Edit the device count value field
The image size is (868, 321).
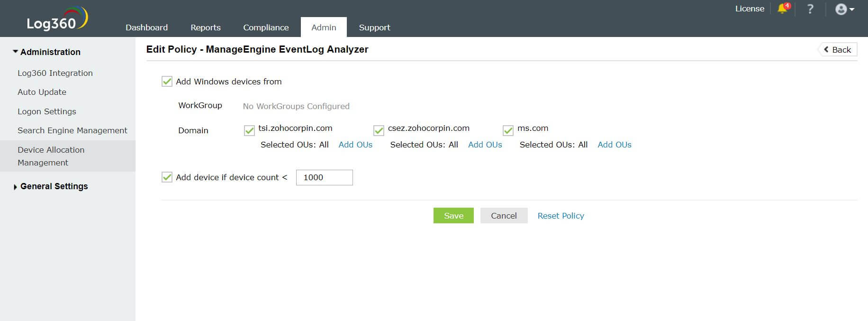(x=324, y=177)
